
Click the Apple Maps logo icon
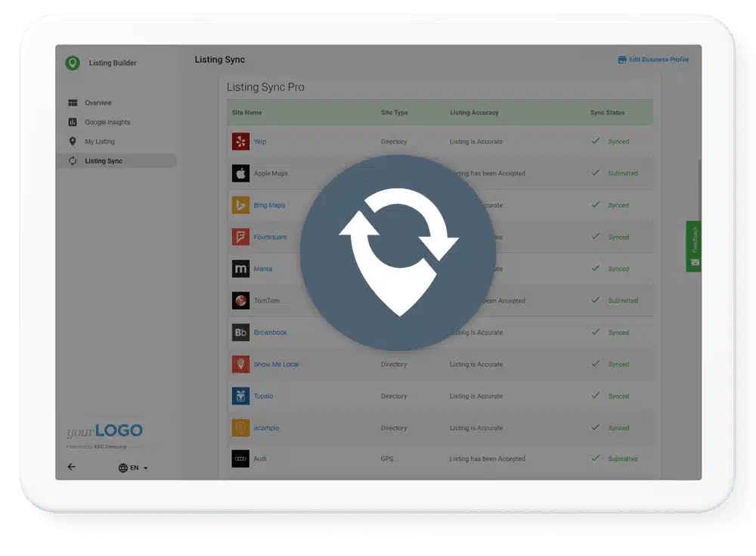point(240,173)
